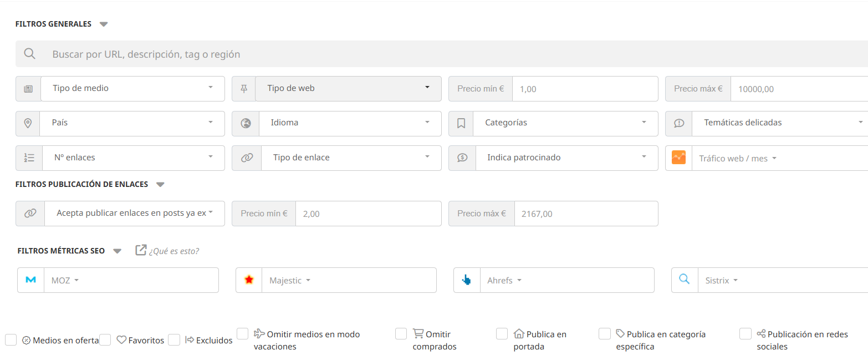Collapse the FILTROS GENERALES section
The width and height of the screenshot is (868, 360).
pyautogui.click(x=104, y=24)
